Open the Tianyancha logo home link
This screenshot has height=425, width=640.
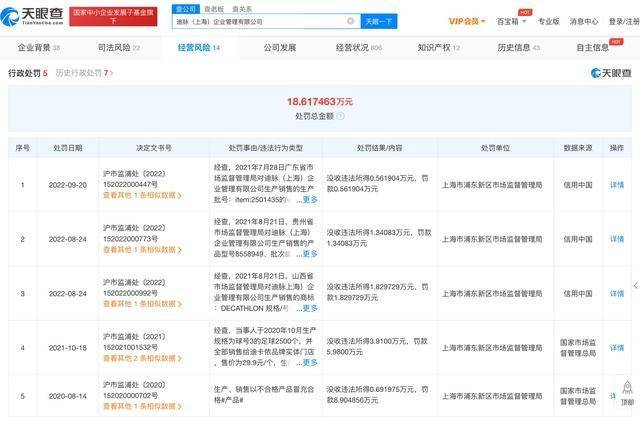pos(32,16)
